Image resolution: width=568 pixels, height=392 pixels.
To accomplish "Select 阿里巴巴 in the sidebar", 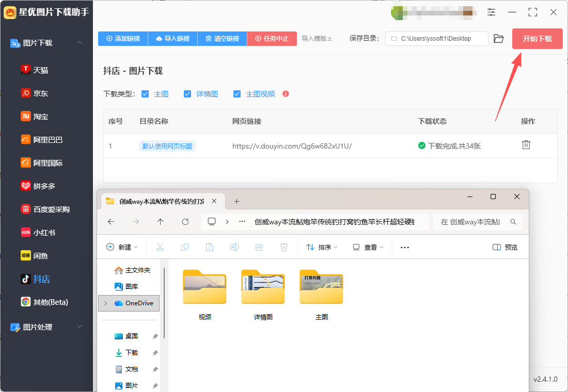I will pyautogui.click(x=42, y=139).
